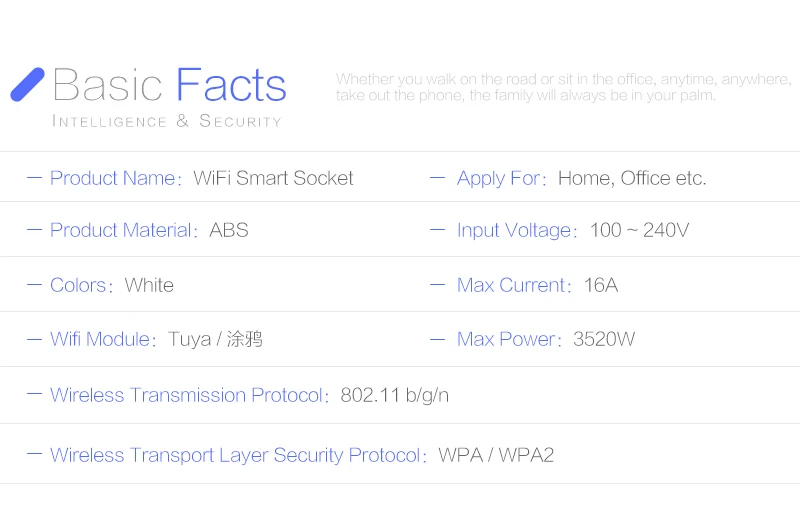Click the '3520W' value
The height and width of the screenshot is (520, 800).
pyautogui.click(x=604, y=339)
